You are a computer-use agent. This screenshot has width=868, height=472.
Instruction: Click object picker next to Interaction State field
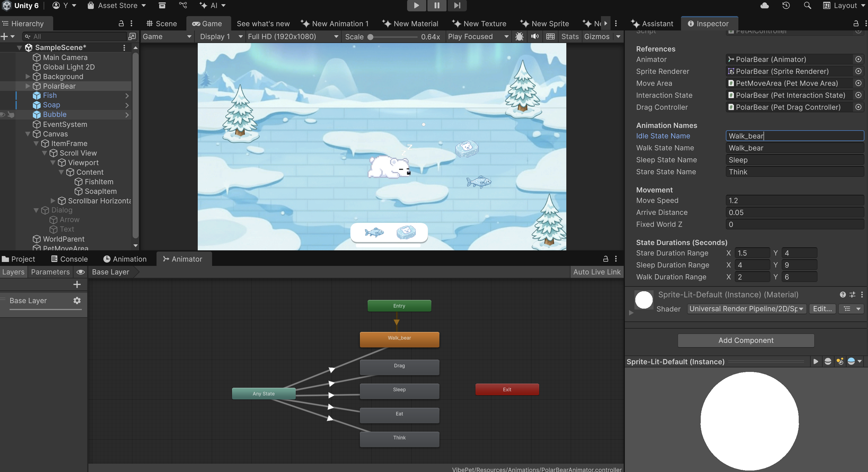(858, 95)
